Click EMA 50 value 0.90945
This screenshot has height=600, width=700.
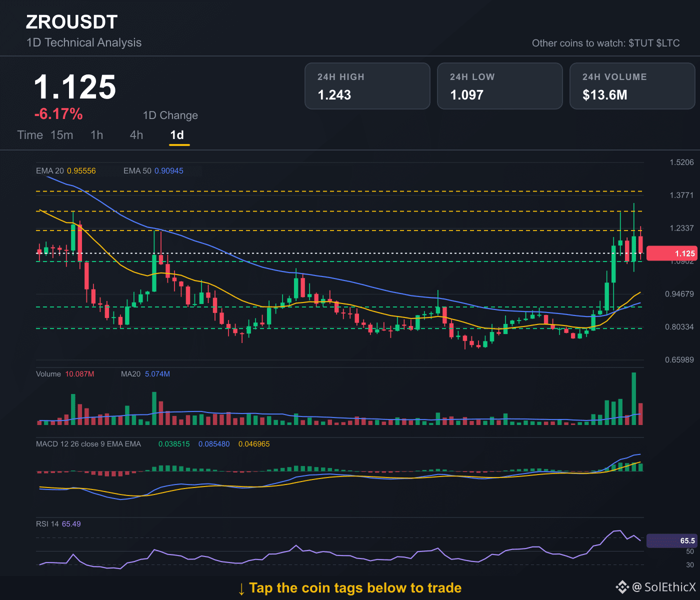pyautogui.click(x=169, y=171)
